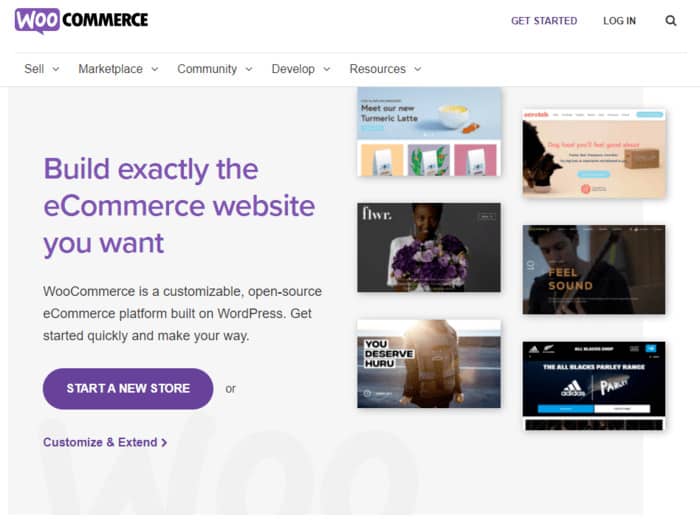Open the You Deserve Huru thumbnail
Viewport: 700px width, 521px height.
429,363
